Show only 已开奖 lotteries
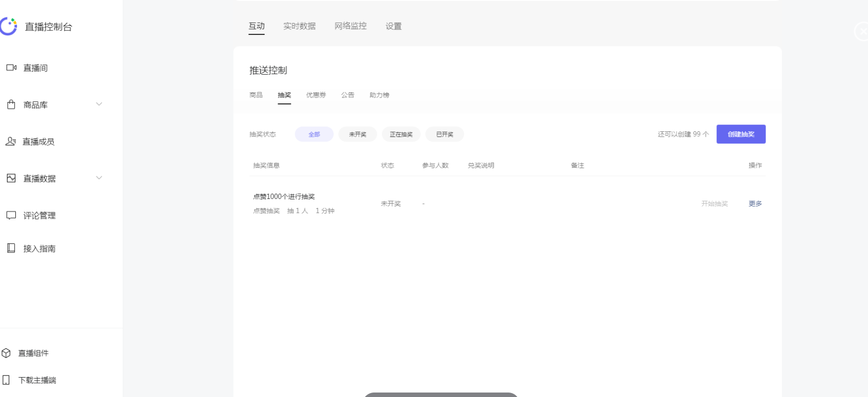Viewport: 868px width, 397px height. pyautogui.click(x=444, y=134)
